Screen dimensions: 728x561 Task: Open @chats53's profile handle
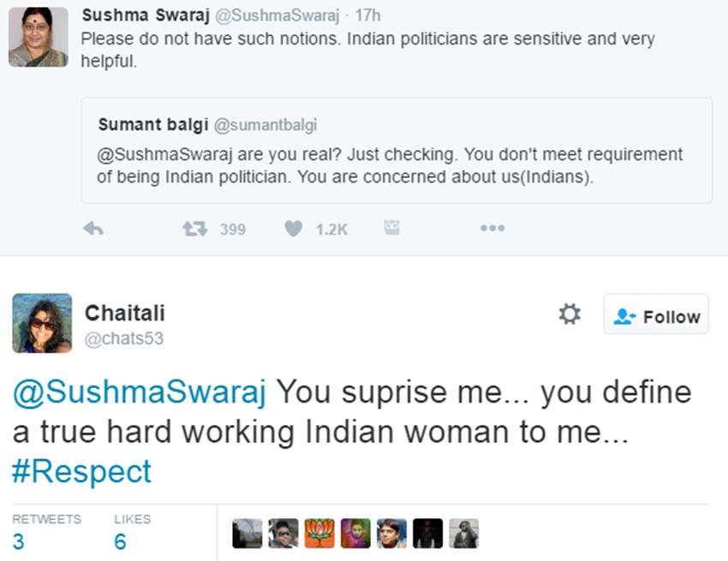pos(128,338)
